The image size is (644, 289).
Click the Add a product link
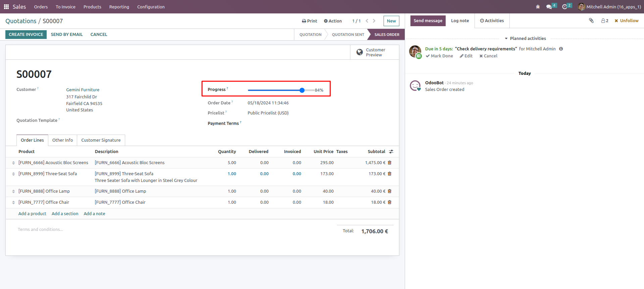pyautogui.click(x=32, y=214)
